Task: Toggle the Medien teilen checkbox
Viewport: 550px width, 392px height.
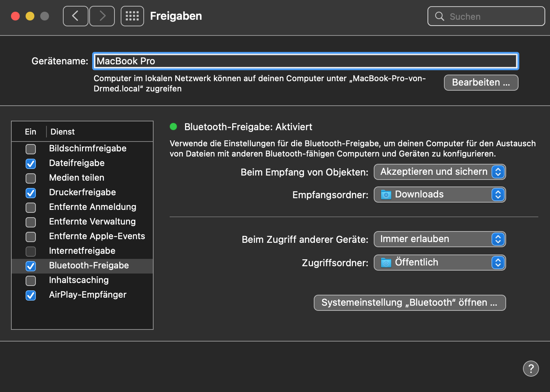Action: click(31, 178)
